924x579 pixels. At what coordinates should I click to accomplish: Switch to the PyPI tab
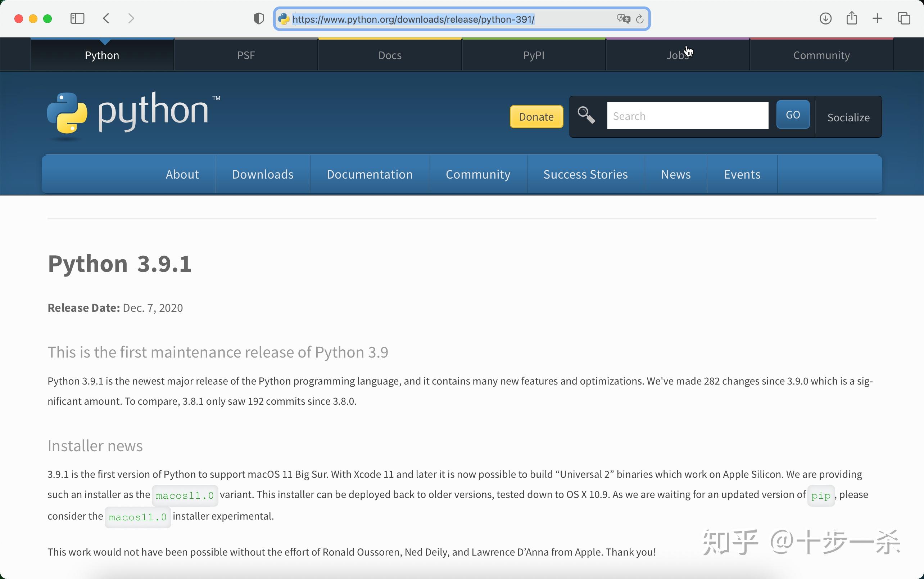[533, 55]
